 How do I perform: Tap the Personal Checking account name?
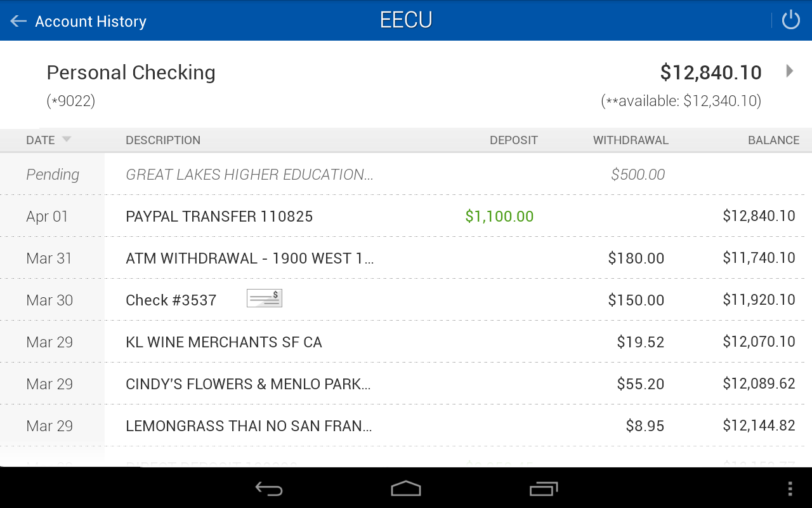131,72
